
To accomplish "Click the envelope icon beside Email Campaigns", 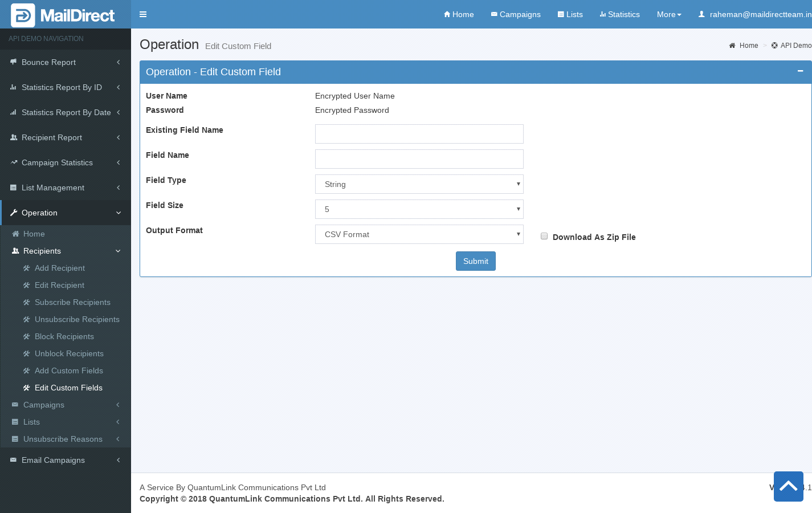I will tap(14, 460).
